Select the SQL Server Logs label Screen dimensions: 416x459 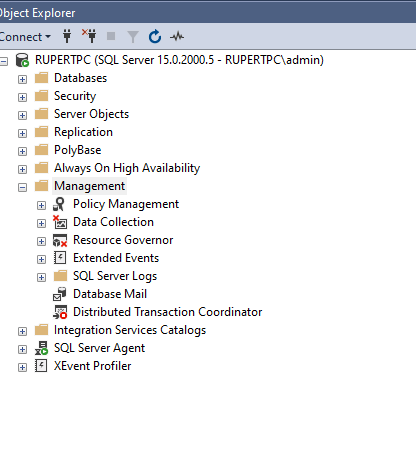pyautogui.click(x=115, y=276)
